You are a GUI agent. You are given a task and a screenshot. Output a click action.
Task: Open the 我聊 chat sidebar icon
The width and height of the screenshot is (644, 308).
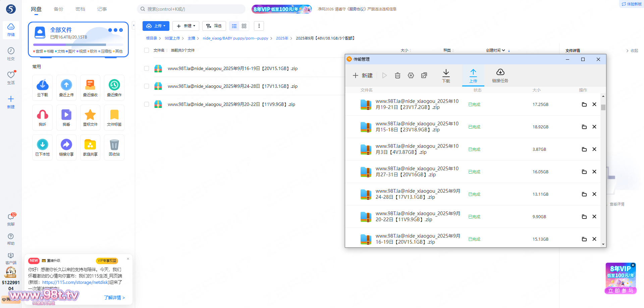click(x=11, y=219)
